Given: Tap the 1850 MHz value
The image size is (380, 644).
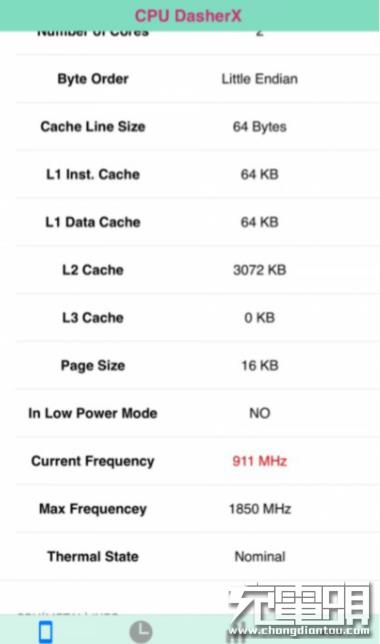Looking at the screenshot, I should coord(260,509).
